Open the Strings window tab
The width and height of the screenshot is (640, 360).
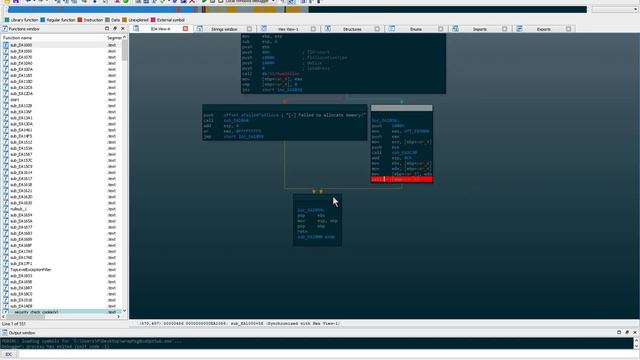click(x=224, y=29)
